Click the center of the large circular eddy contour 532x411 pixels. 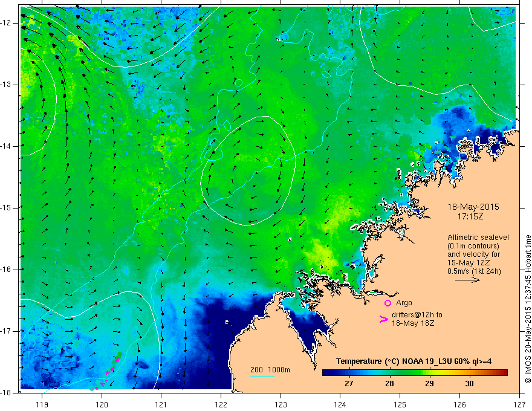coord(248,171)
